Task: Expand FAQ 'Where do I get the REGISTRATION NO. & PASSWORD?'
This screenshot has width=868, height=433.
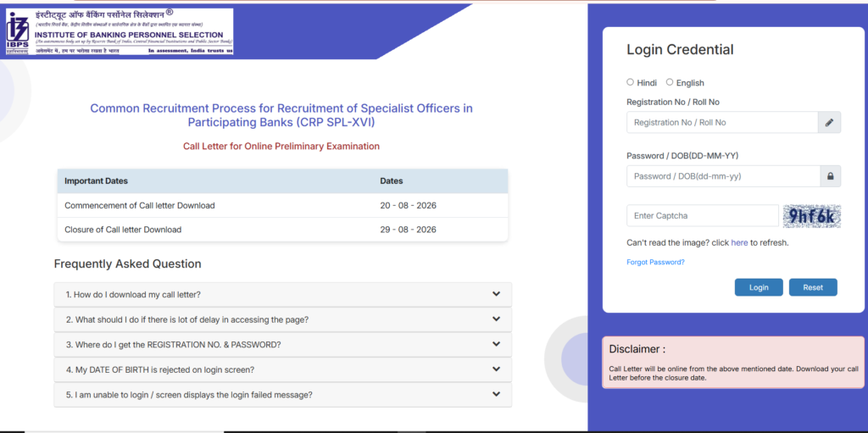Action: pyautogui.click(x=283, y=344)
